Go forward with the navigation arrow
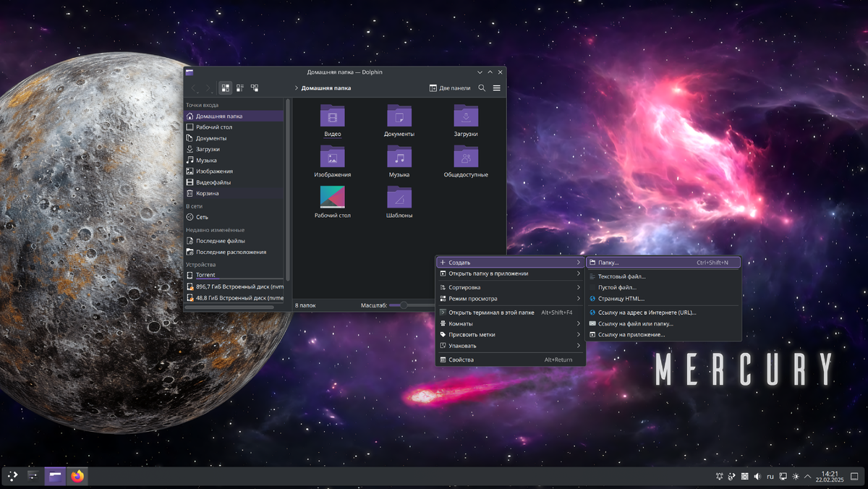Screen dimensions: 868x489 coord(208,88)
